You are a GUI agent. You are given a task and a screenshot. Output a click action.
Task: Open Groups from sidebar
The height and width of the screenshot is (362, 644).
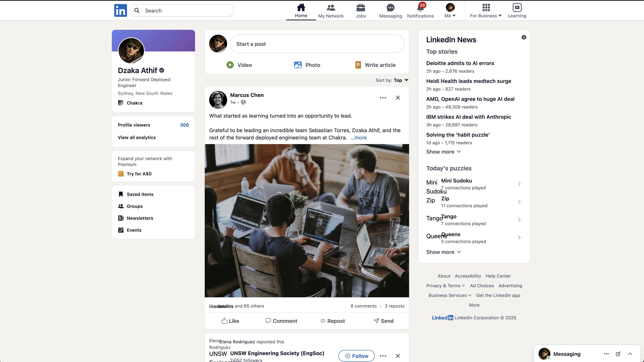point(130,206)
